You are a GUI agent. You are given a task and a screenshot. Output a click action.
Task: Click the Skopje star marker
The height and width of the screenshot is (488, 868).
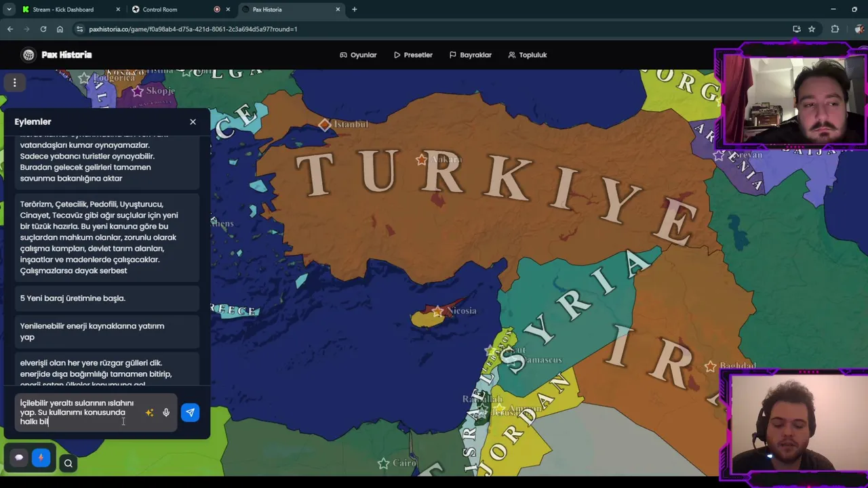click(138, 91)
